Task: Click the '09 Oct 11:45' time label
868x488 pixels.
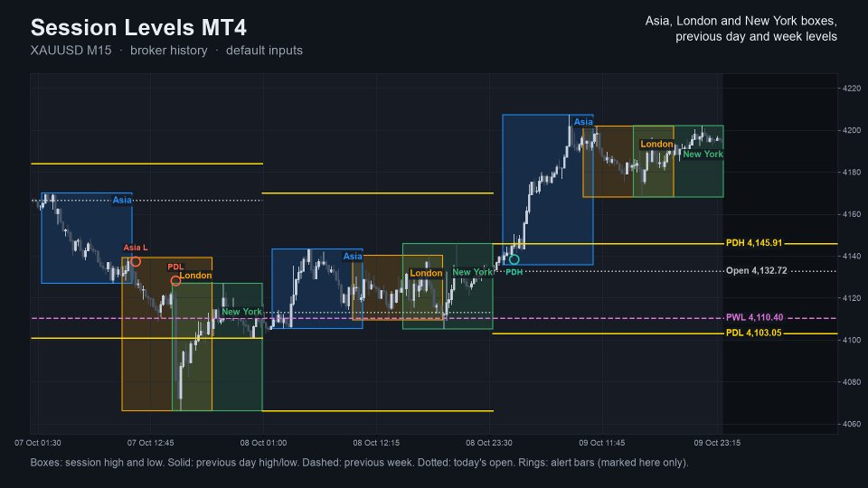Action: [x=602, y=443]
